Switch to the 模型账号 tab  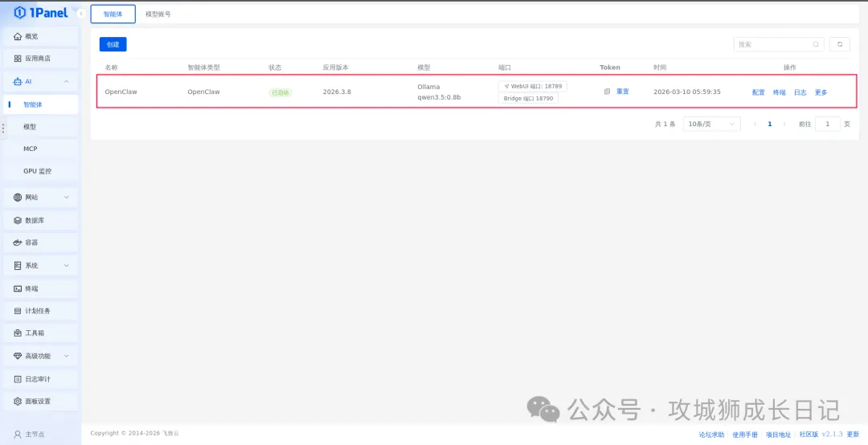pos(158,14)
